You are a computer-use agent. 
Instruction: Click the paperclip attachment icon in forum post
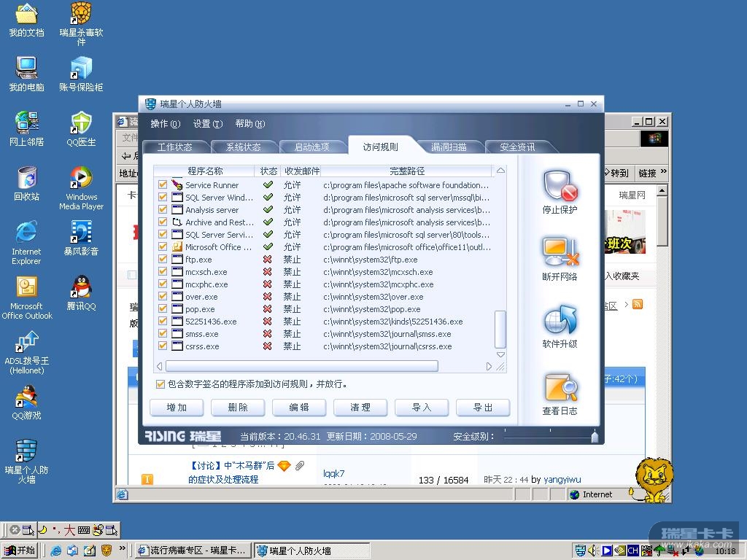coord(300,466)
